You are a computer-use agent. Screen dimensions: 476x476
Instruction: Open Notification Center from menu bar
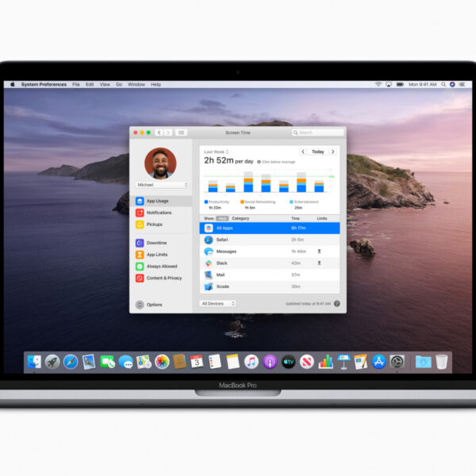[462, 84]
